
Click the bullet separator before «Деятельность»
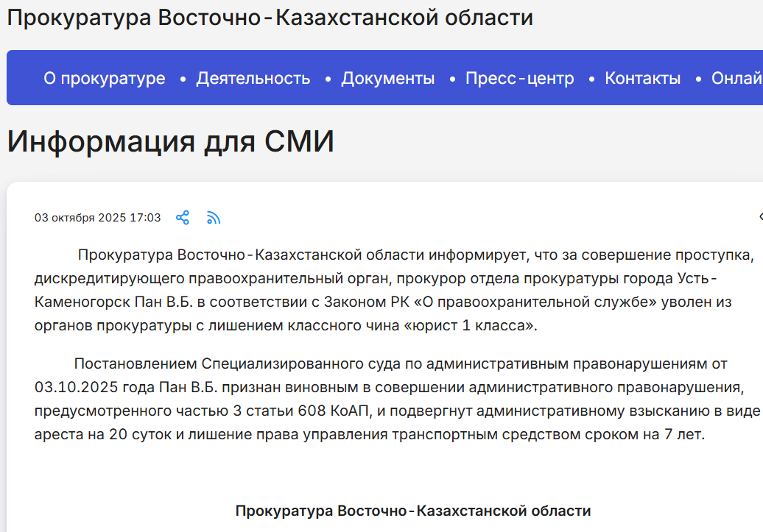(183, 79)
